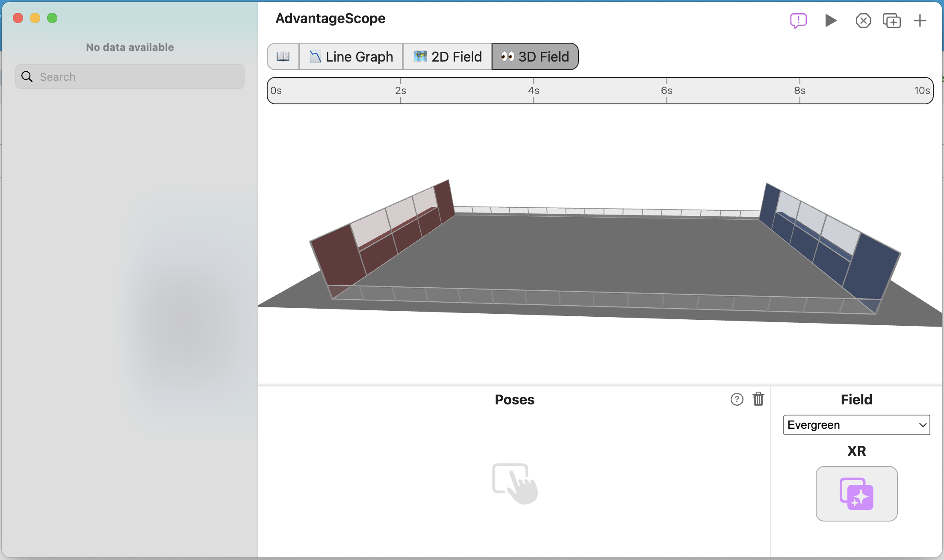
Task: Expand the Evergreen field dropdown
Action: click(856, 425)
